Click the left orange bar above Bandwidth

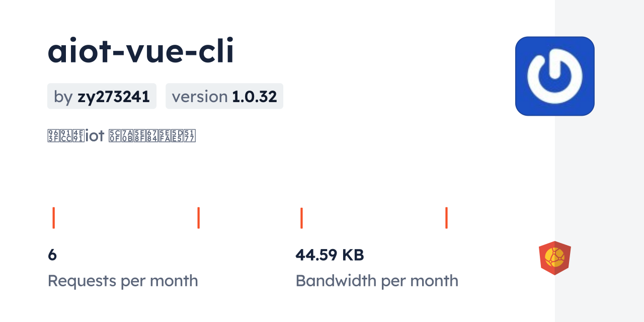click(x=301, y=218)
